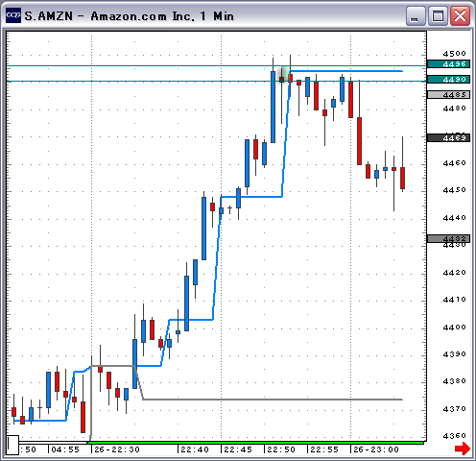Select the 4485 gray price marker
Screen dimensions: 476x461
click(448, 94)
